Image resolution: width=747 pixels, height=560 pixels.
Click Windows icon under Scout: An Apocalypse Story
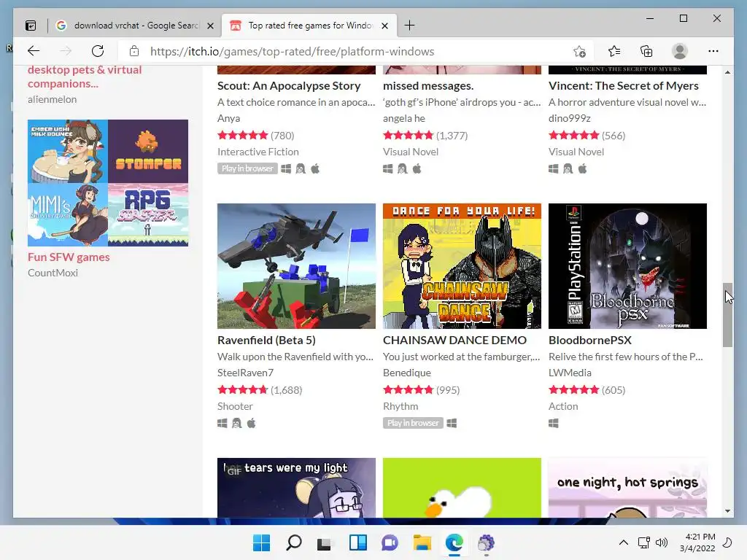pyautogui.click(x=286, y=168)
